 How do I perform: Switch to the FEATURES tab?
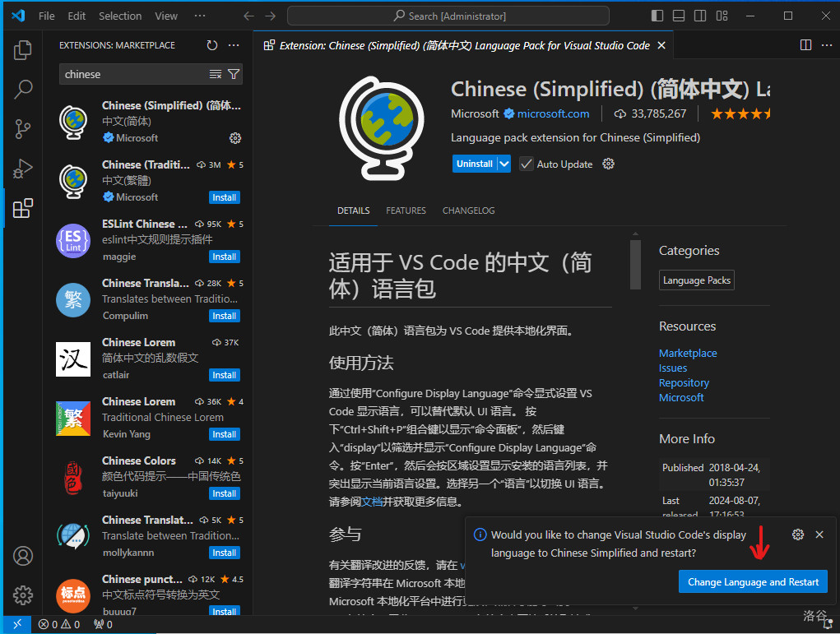pos(406,211)
